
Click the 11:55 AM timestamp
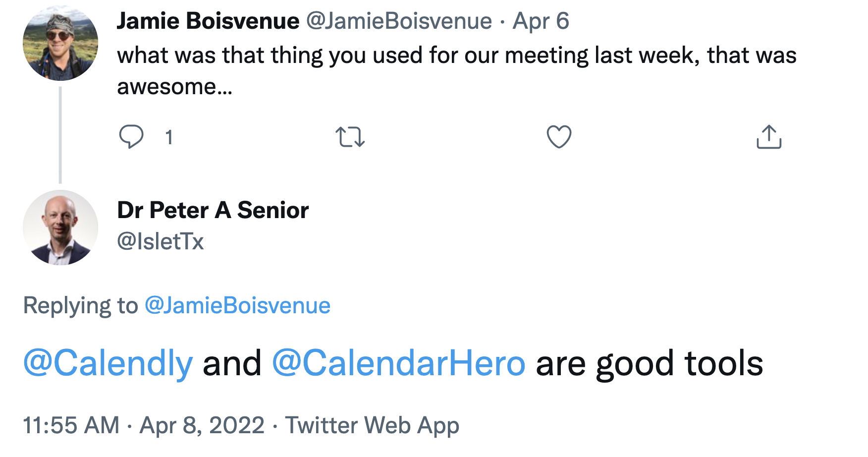coord(71,425)
